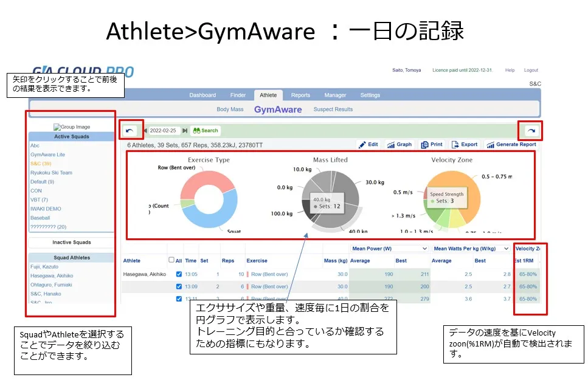The height and width of the screenshot is (383, 588).
Task: Select the Baseball squad link
Action: [40, 218]
